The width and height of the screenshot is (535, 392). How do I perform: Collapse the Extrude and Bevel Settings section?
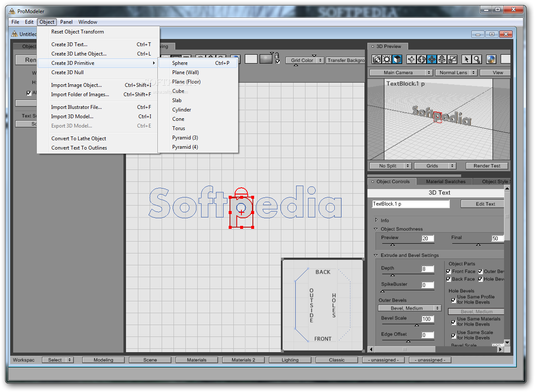tap(376, 256)
